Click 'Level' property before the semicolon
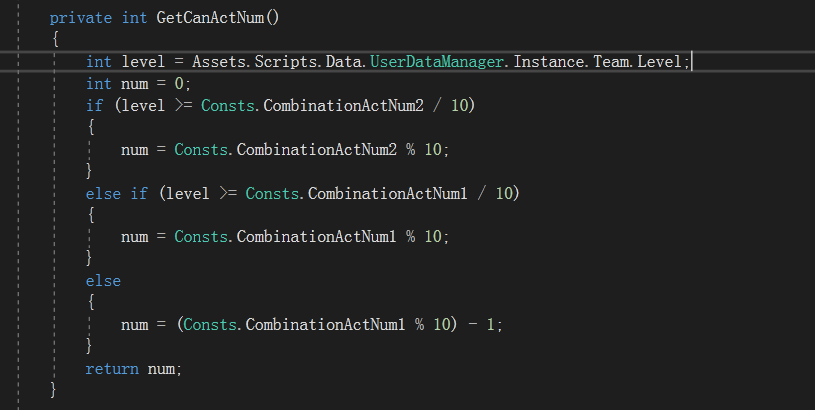The height and width of the screenshot is (410, 815). click(x=659, y=62)
